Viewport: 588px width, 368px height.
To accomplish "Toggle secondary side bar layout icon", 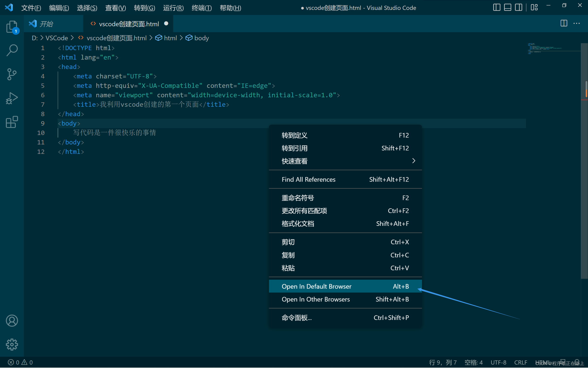I will (x=518, y=8).
